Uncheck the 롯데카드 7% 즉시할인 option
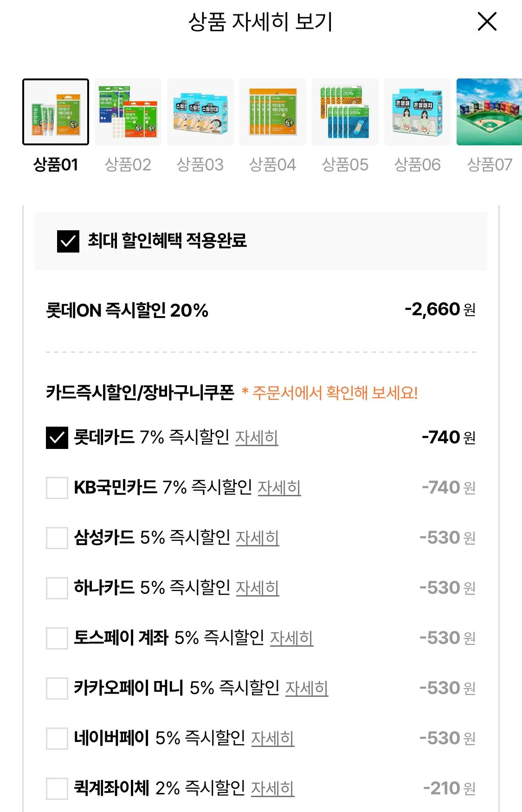This screenshot has height=812, width=522. [56, 437]
